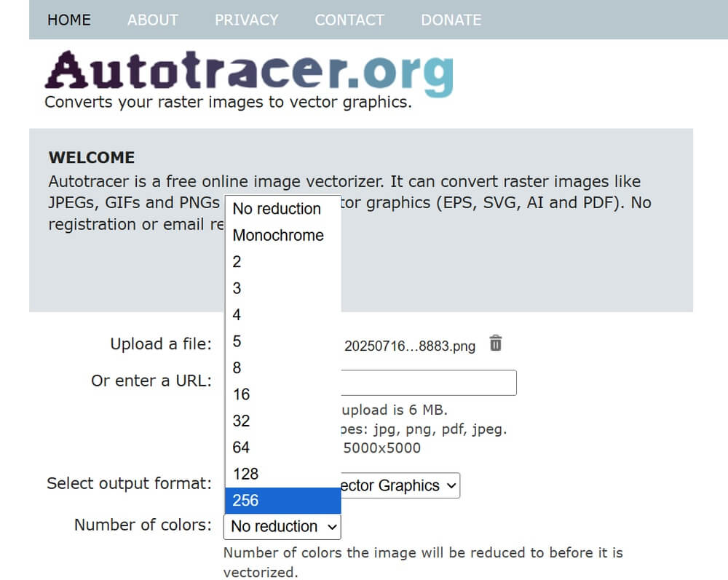This screenshot has width=728, height=580.
Task: Select the 64 colors option
Action: [282, 447]
